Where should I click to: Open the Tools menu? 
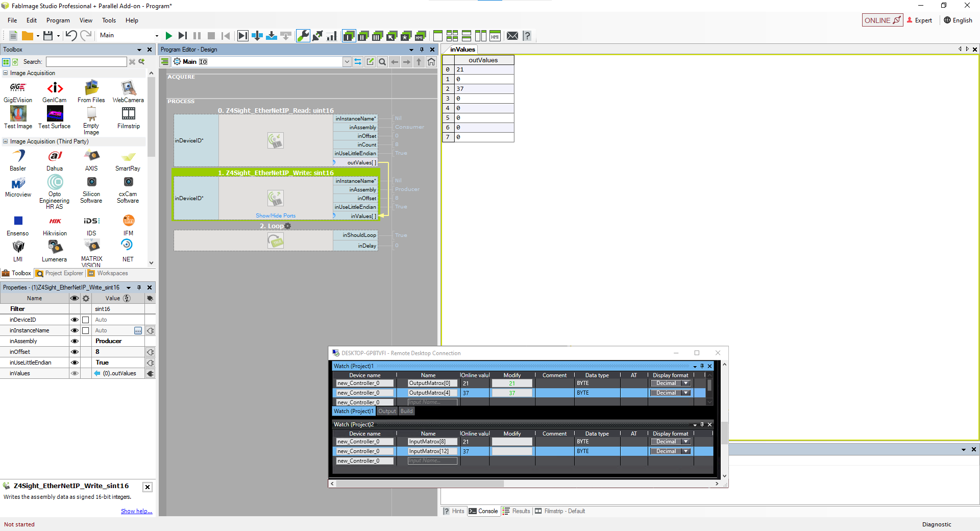(x=109, y=20)
